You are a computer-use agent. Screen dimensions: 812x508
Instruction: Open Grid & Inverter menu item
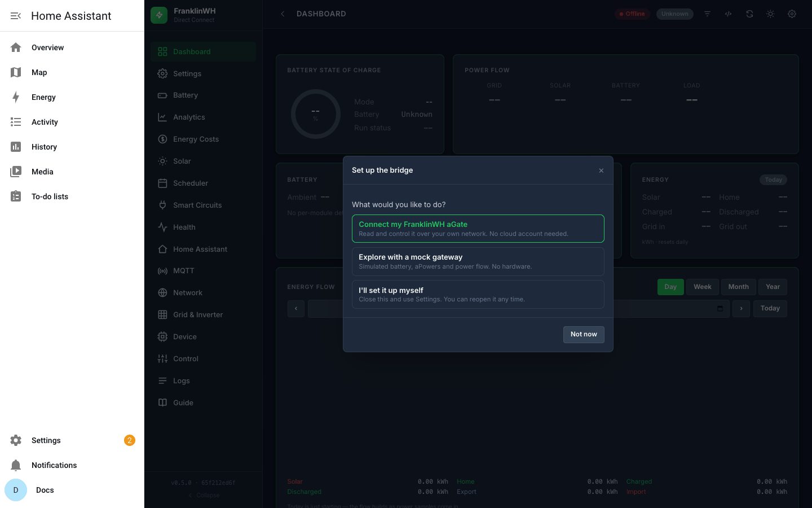coord(204,315)
